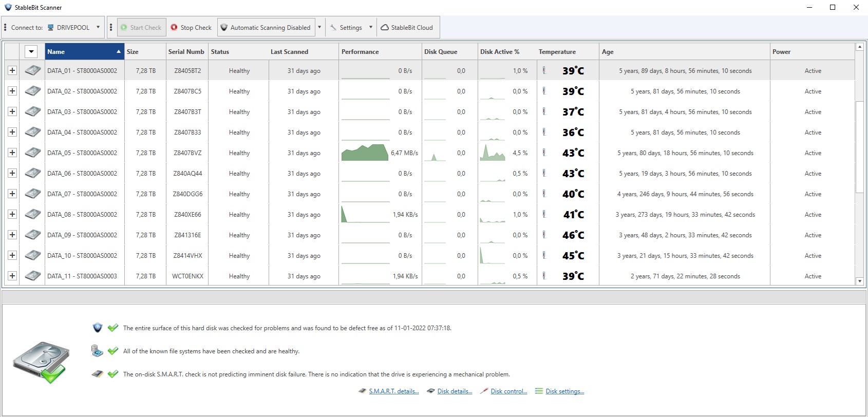Open the Disk details link

point(455,391)
